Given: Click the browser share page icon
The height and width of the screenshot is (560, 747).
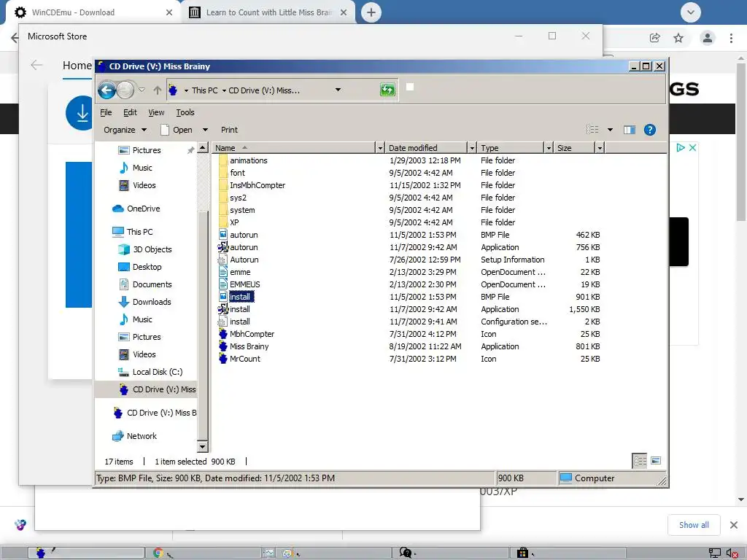Looking at the screenshot, I should pos(654,38).
